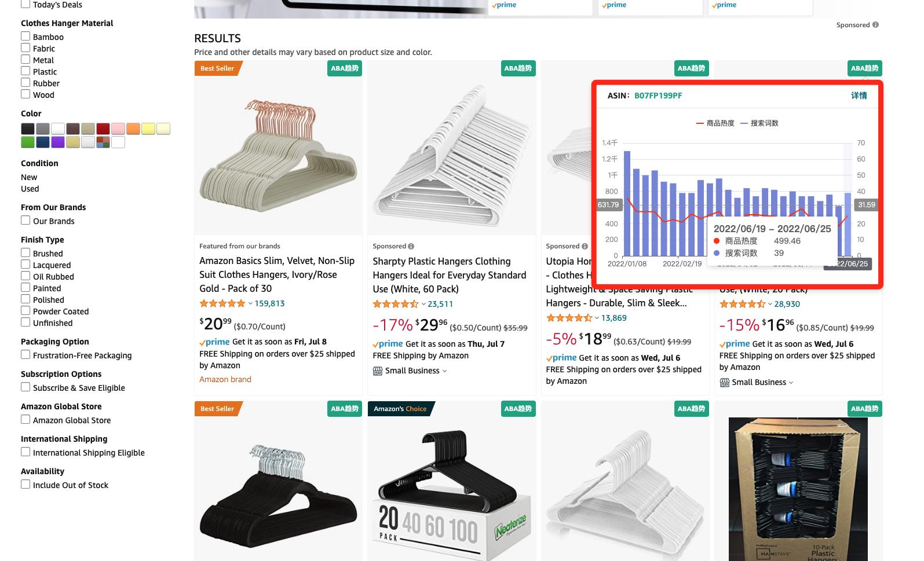Image resolution: width=924 pixels, height=561 pixels.
Task: Click the ABA趋势 badge on Amazon Basics ivory hangers
Action: [x=345, y=68]
